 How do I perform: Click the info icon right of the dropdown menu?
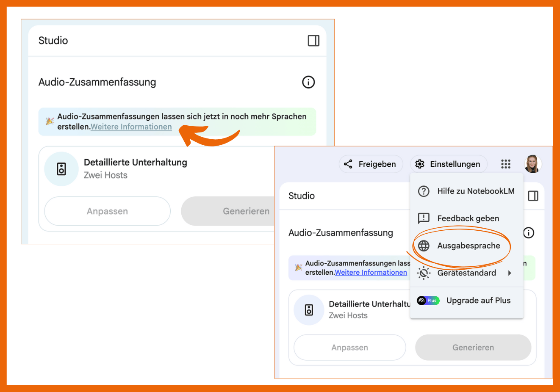[x=529, y=233]
